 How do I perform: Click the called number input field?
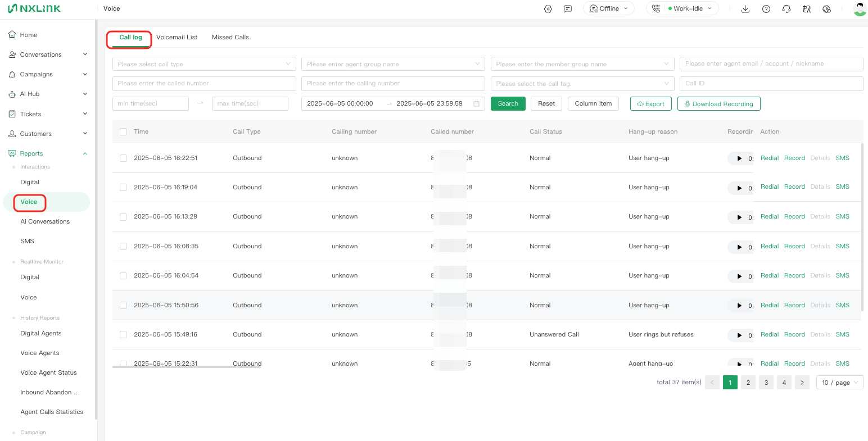pos(204,84)
